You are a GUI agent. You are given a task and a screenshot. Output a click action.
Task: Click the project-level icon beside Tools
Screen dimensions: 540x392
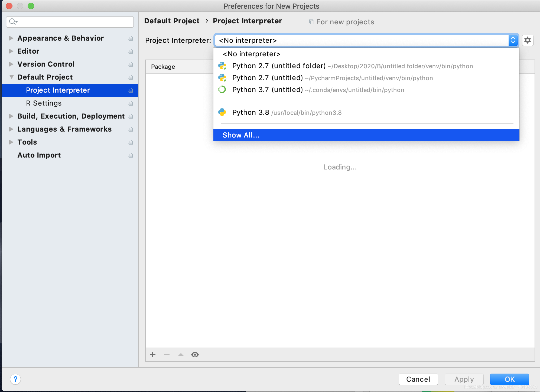click(130, 142)
